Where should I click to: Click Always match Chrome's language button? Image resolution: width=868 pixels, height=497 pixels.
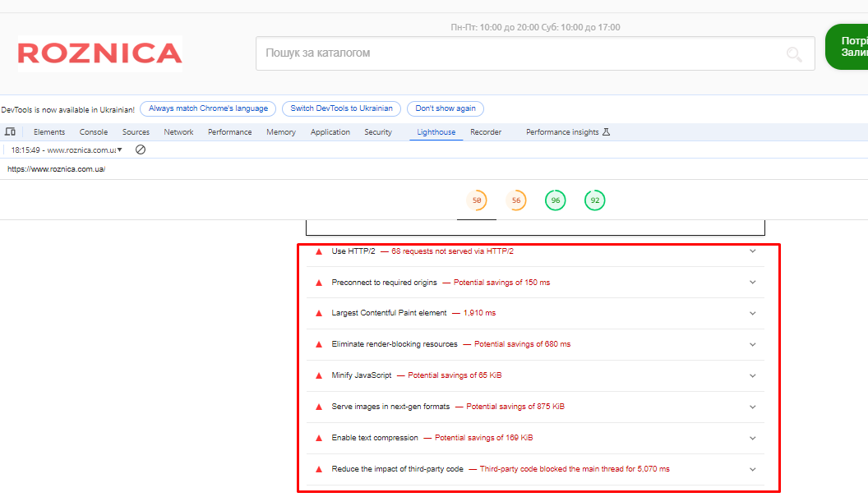click(x=208, y=108)
